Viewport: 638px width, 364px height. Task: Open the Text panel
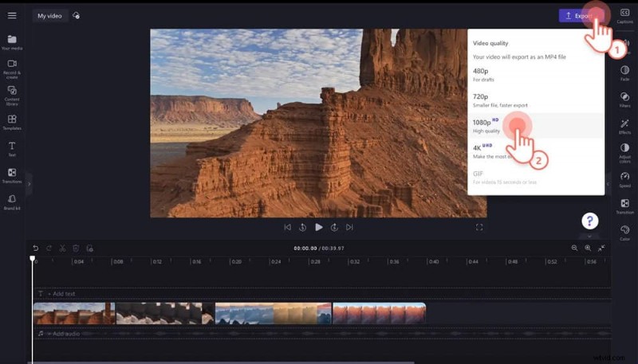coord(12,149)
